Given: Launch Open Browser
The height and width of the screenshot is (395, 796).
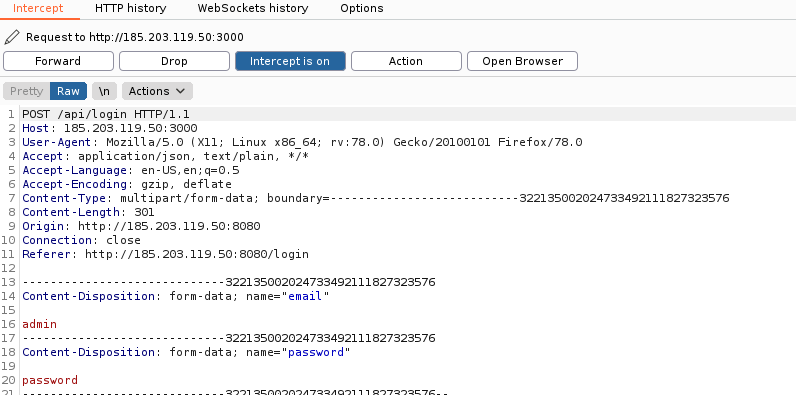Looking at the screenshot, I should 522,61.
